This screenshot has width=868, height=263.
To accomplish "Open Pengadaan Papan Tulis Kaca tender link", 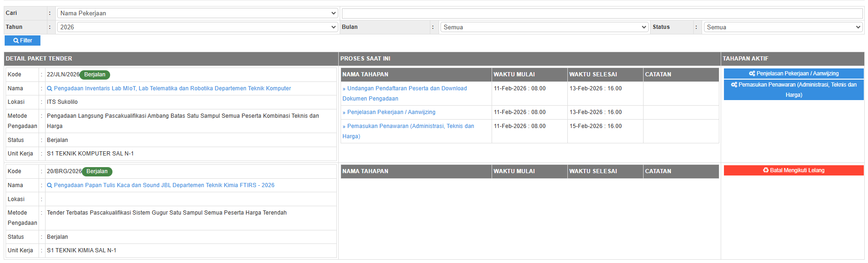I will [164, 185].
